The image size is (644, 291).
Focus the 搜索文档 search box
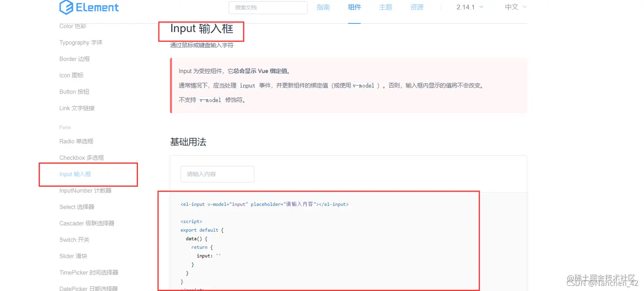pyautogui.click(x=268, y=7)
